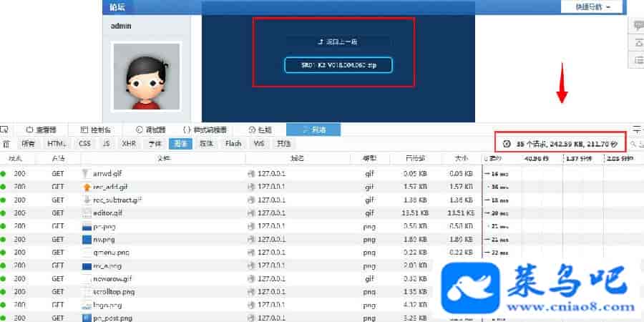Activate the element picker icon in devtools
This screenshot has height=322, width=644.
tap(4, 130)
